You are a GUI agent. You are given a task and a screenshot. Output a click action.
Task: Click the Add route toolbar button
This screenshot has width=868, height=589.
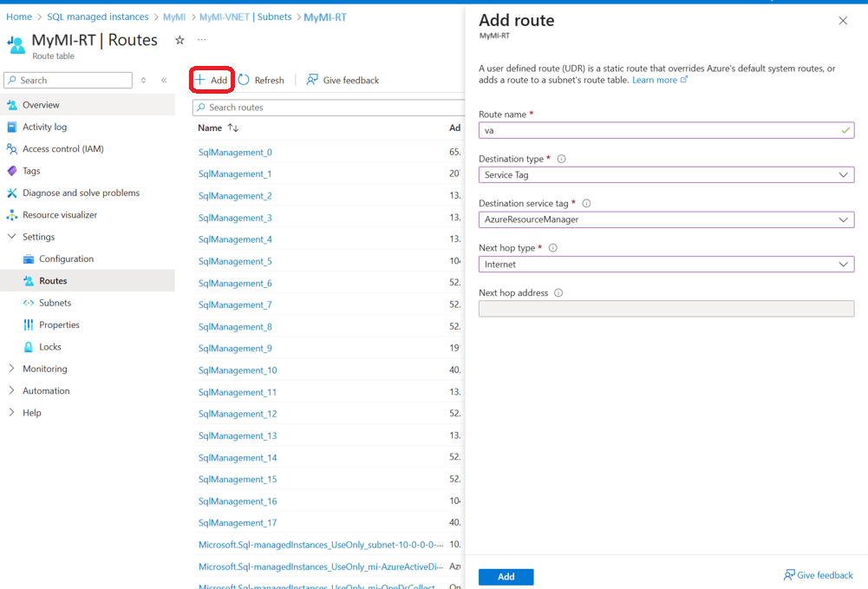tap(212, 81)
